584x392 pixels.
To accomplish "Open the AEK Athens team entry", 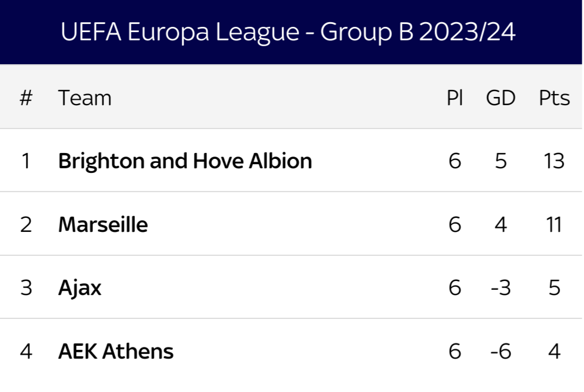I will 116,351.
